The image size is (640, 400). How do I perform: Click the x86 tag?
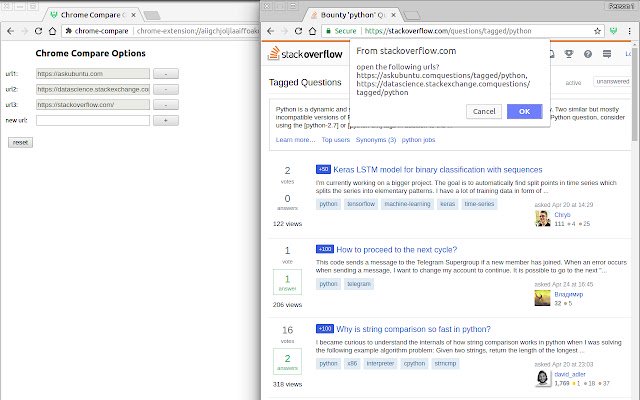point(352,364)
